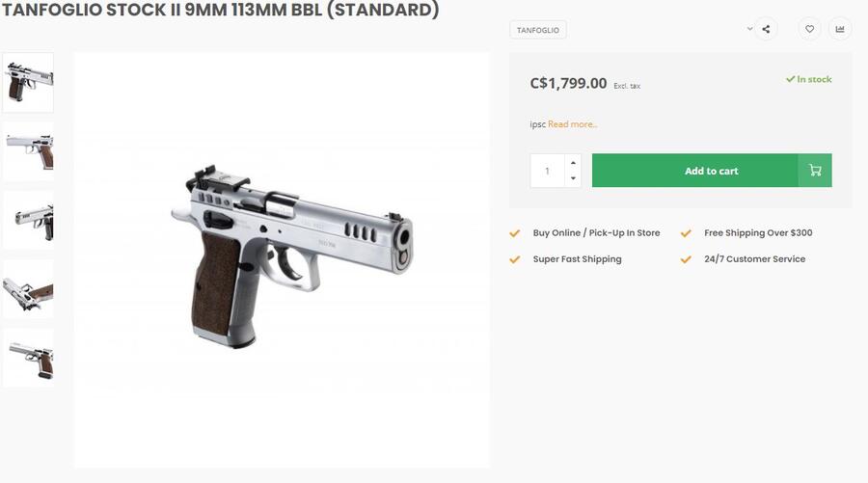Expand the chevron next to share
This screenshot has height=483, width=868.
750,29
